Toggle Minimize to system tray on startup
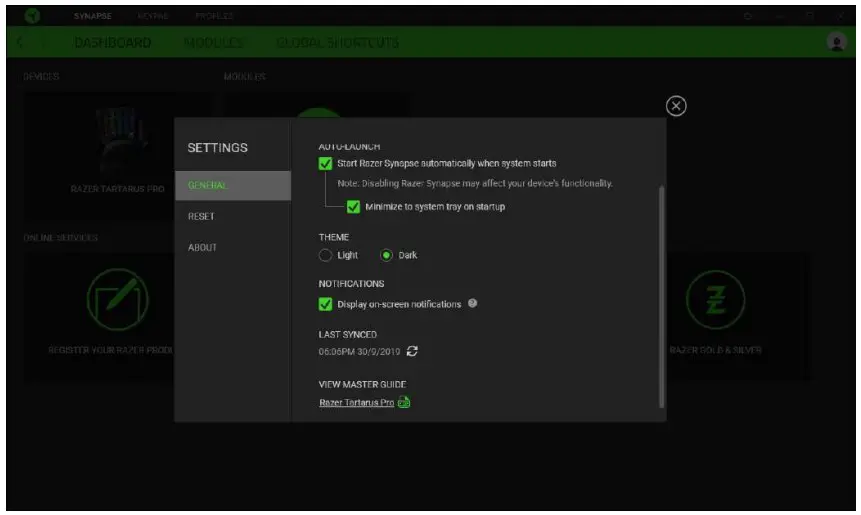This screenshot has width=861, height=515. tap(353, 206)
